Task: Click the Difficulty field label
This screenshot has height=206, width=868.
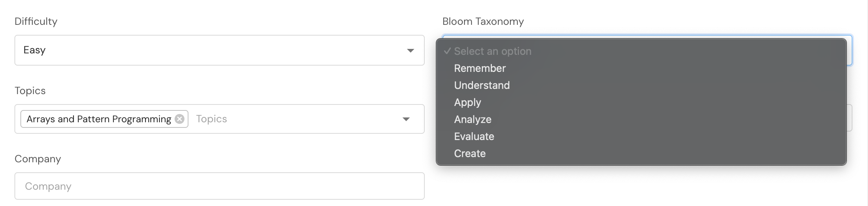Action: coord(36,21)
